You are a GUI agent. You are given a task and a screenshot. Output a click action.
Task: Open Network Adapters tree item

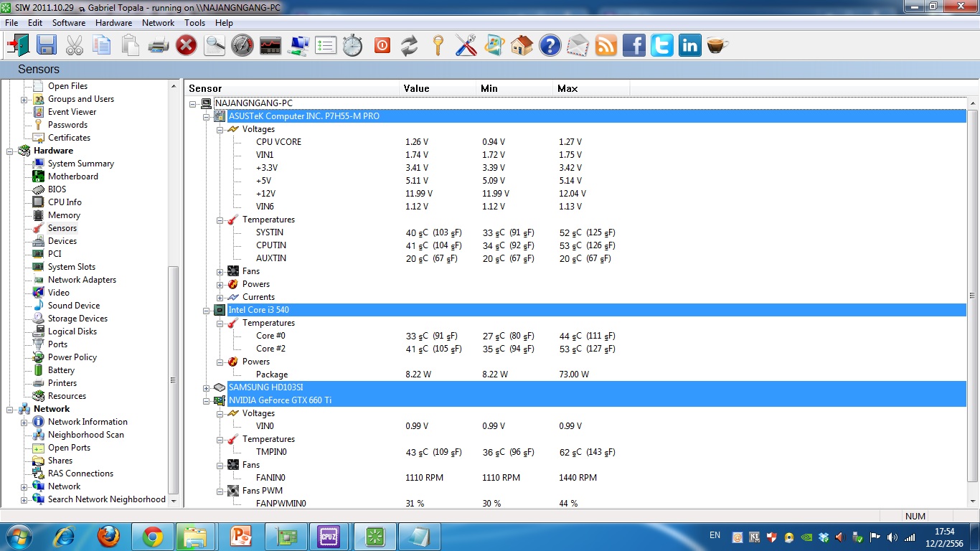click(82, 280)
